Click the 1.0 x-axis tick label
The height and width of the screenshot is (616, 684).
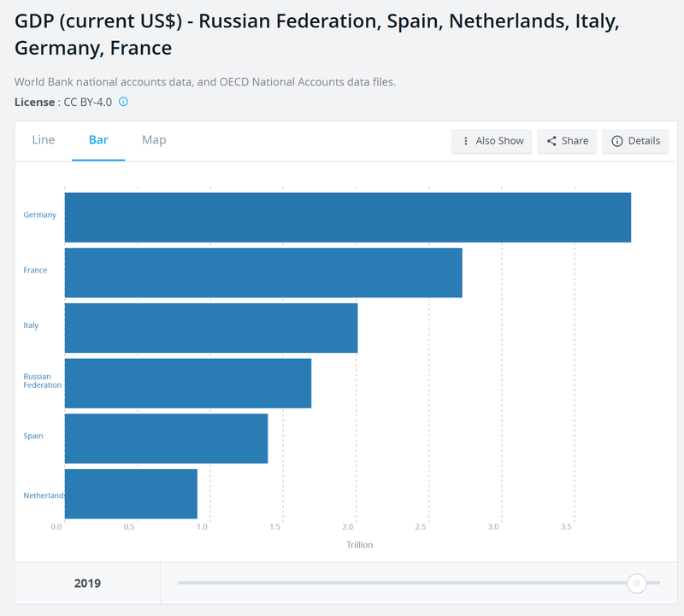point(202,527)
